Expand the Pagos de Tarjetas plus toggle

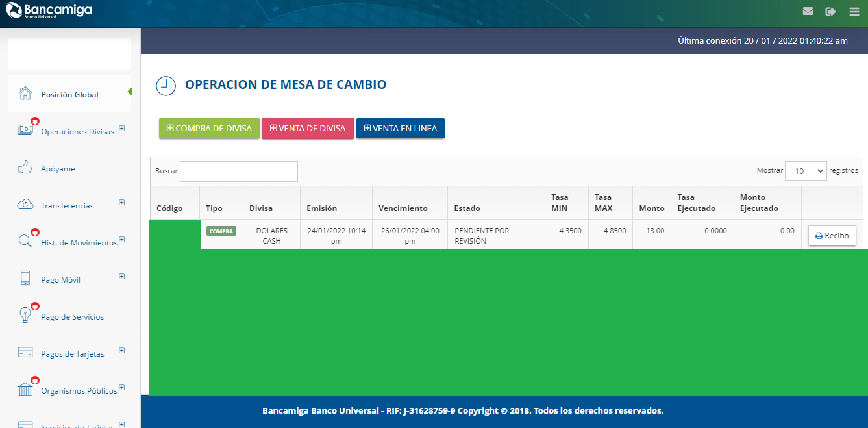121,351
